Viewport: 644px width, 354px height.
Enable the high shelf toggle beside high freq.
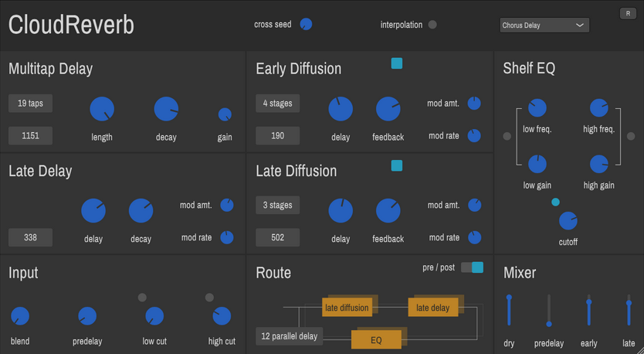pos(631,136)
